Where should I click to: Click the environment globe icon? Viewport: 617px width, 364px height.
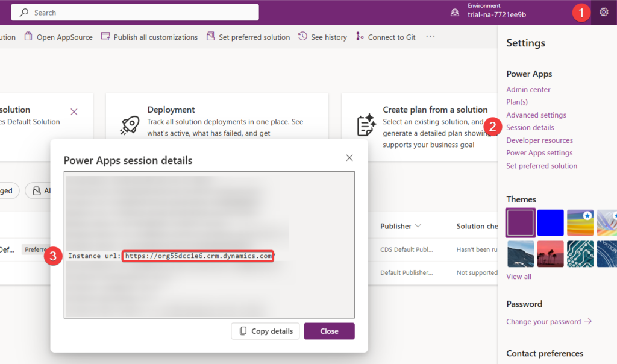point(454,13)
